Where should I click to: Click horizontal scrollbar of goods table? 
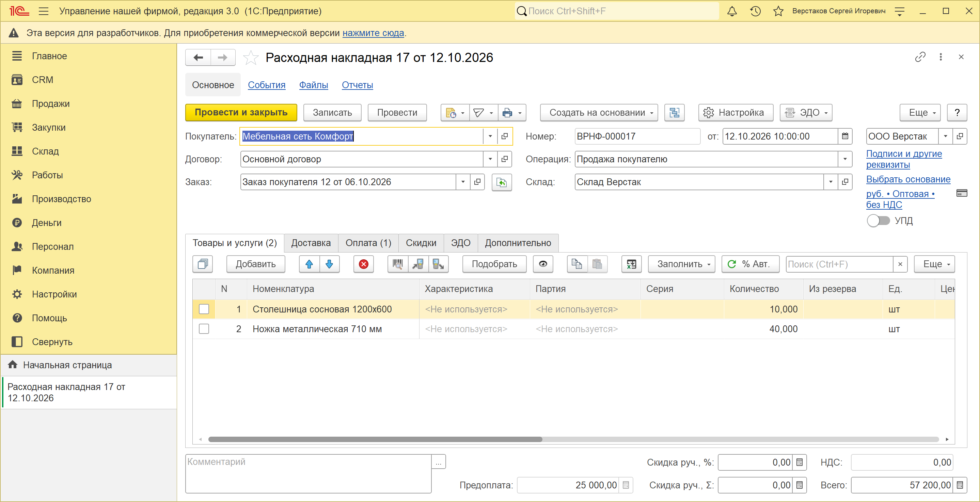pyautogui.click(x=375, y=439)
